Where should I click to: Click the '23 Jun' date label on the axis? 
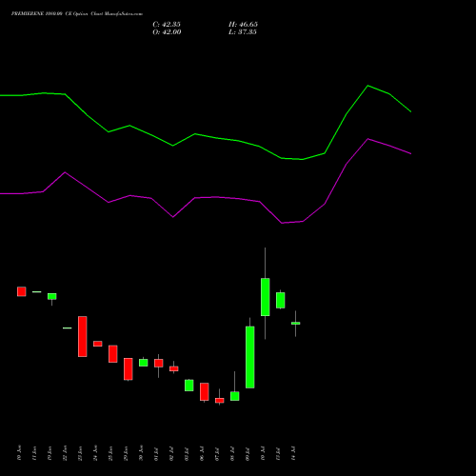click(x=80, y=453)
